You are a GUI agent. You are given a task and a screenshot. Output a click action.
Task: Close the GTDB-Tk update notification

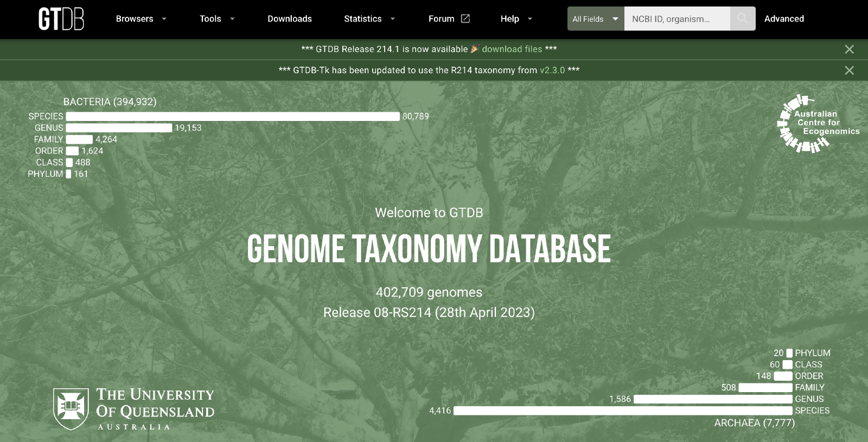pos(849,71)
